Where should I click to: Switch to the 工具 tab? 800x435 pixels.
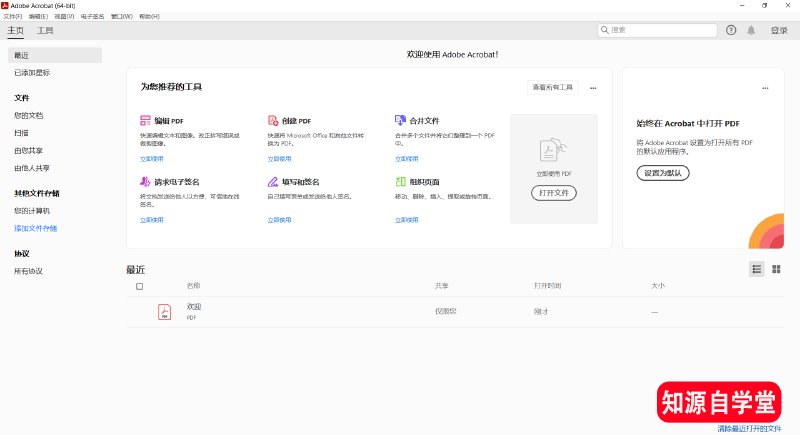tap(46, 31)
